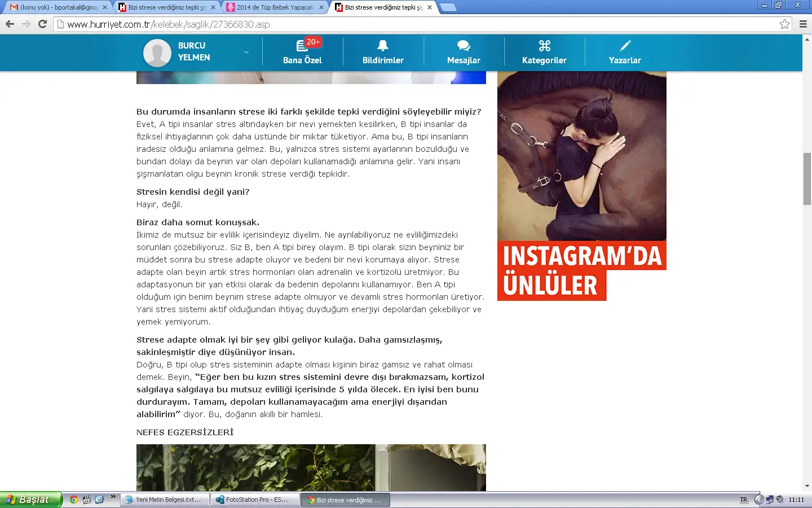812x508 pixels.
Task: Open Bildirimler bell notifications
Action: click(383, 46)
